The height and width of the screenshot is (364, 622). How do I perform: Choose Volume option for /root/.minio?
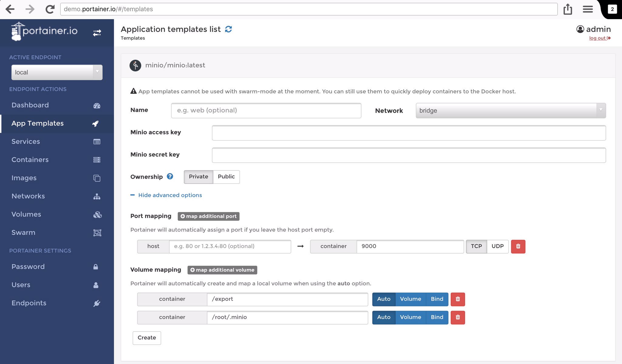[x=410, y=317]
